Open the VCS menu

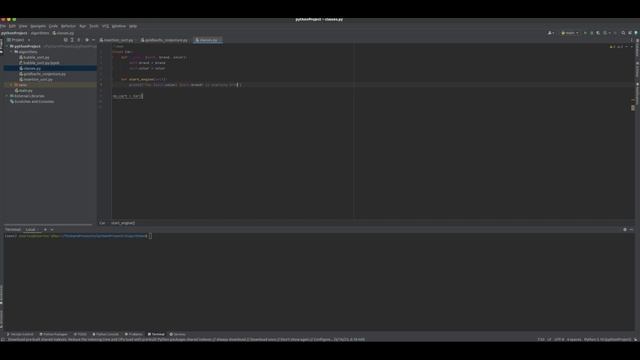[105, 26]
